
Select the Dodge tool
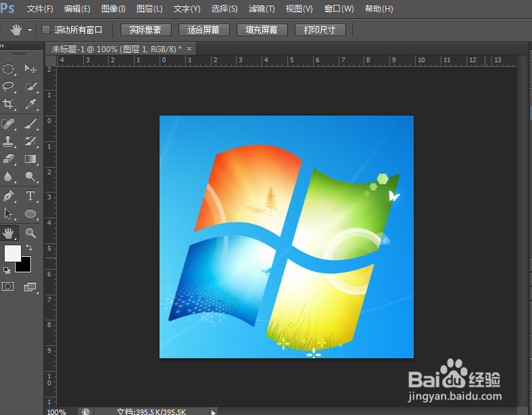click(x=30, y=176)
